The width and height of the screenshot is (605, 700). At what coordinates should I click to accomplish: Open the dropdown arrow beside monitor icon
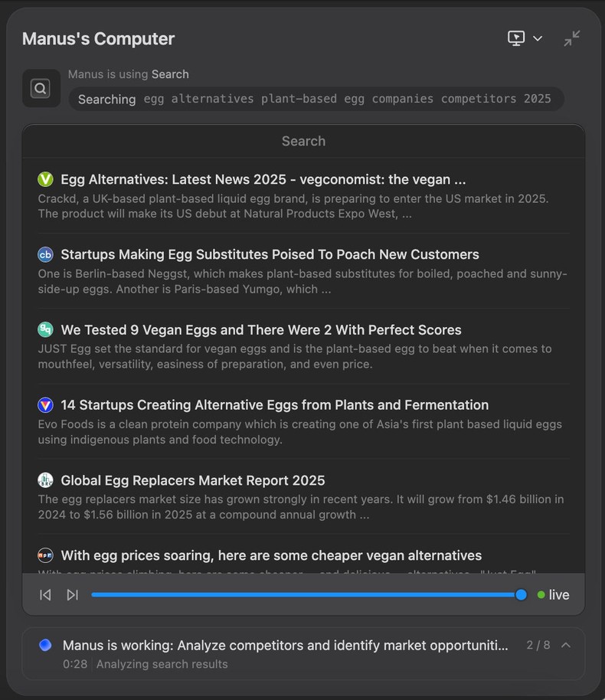point(538,39)
